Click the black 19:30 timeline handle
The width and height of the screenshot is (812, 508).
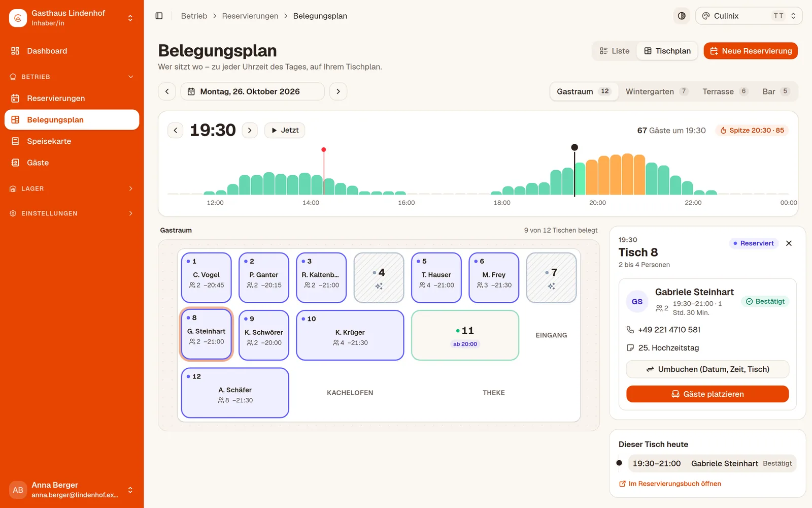574,147
